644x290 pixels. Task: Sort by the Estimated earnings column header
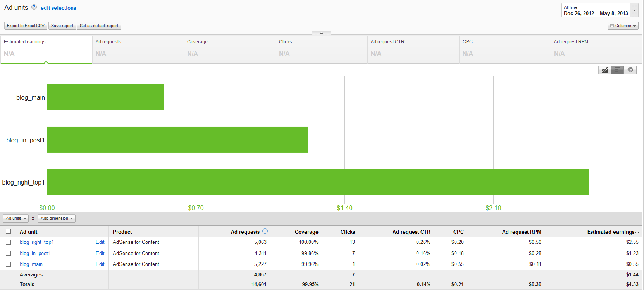coord(611,232)
